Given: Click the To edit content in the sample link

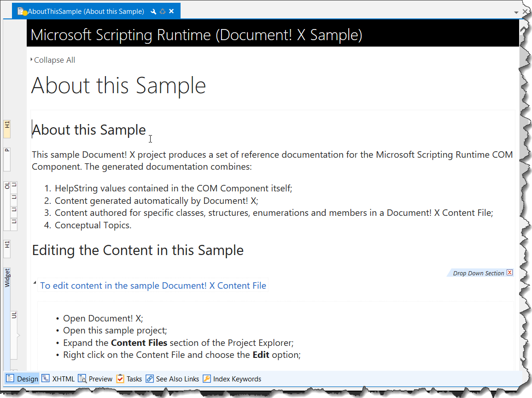Looking at the screenshot, I should [153, 285].
